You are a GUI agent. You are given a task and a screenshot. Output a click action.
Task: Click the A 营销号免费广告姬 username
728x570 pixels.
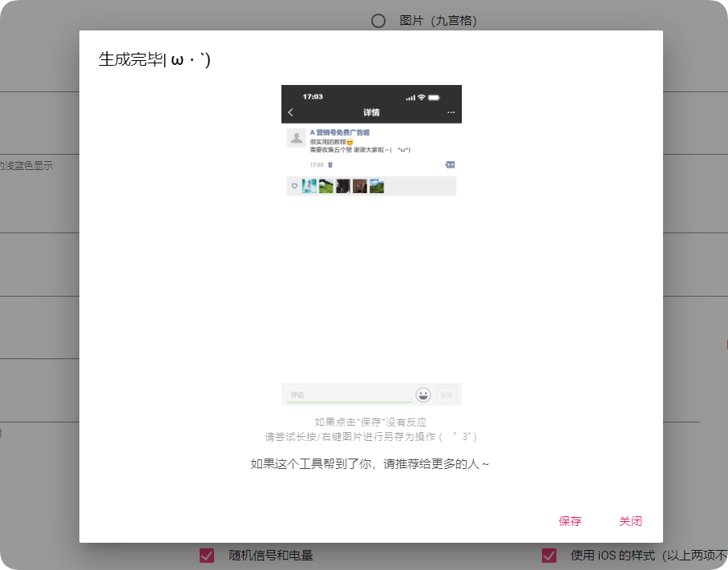click(x=340, y=132)
